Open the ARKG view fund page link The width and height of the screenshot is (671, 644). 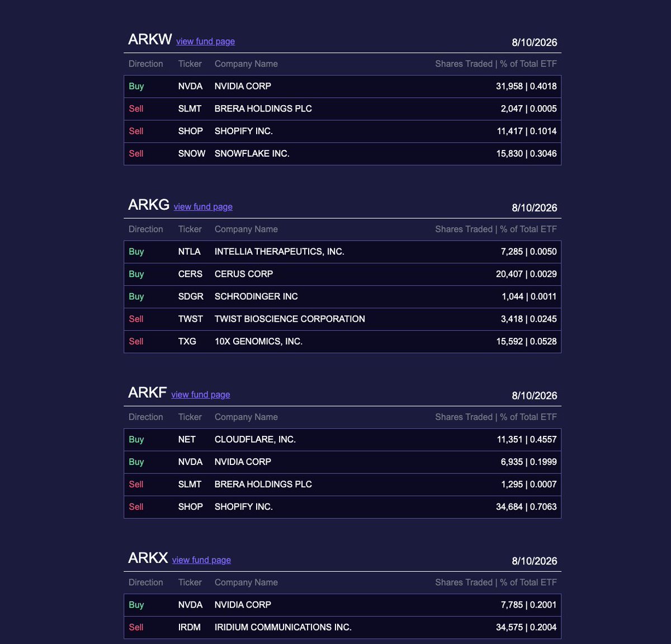point(203,207)
